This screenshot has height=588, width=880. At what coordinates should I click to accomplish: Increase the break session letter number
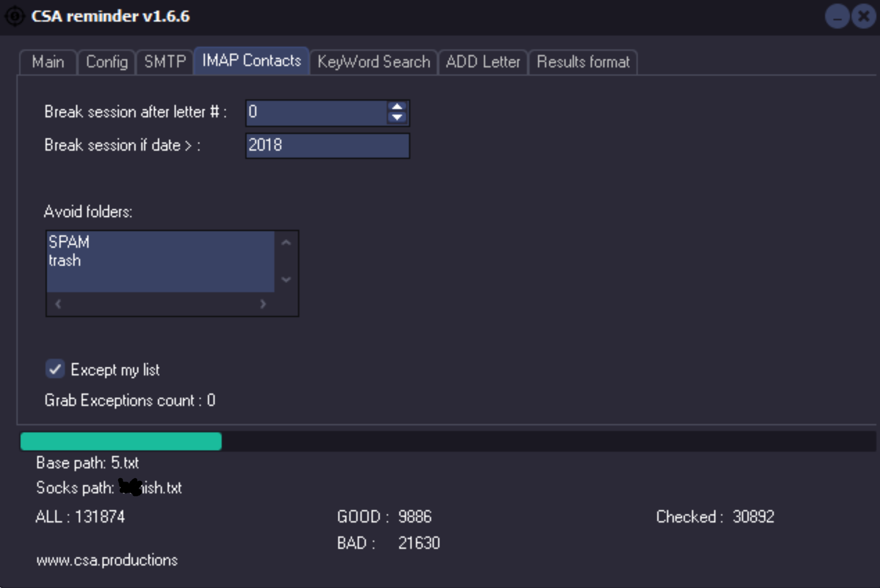pos(397,107)
